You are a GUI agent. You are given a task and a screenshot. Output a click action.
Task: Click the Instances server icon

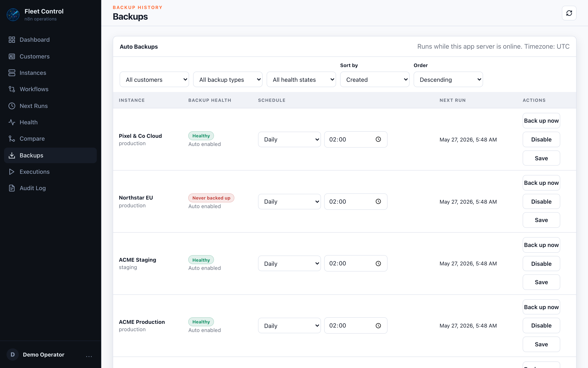point(12,73)
